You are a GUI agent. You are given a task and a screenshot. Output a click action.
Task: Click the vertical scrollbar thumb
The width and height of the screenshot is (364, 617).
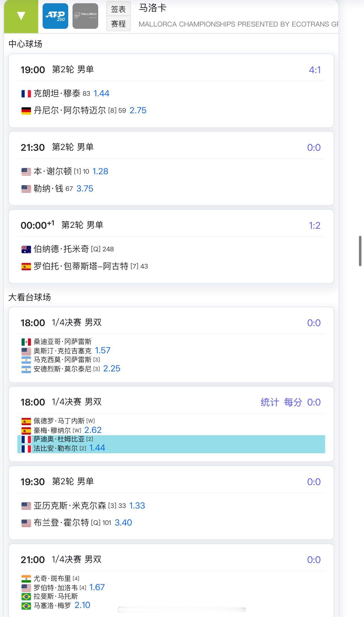pos(360,251)
